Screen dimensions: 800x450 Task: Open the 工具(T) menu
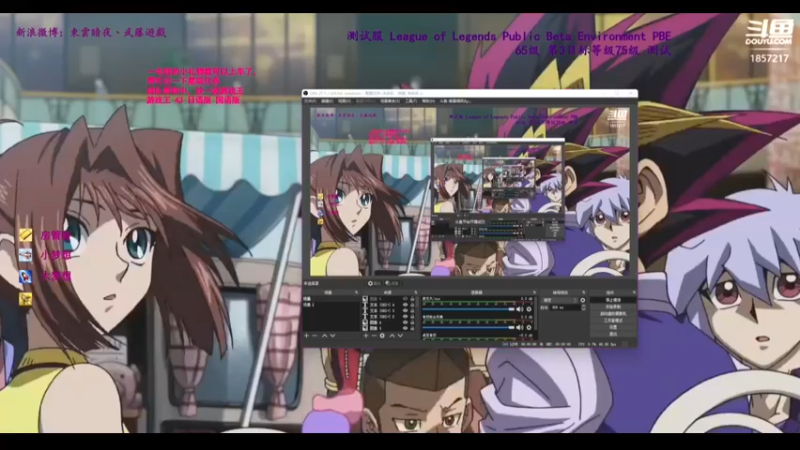[411, 101]
